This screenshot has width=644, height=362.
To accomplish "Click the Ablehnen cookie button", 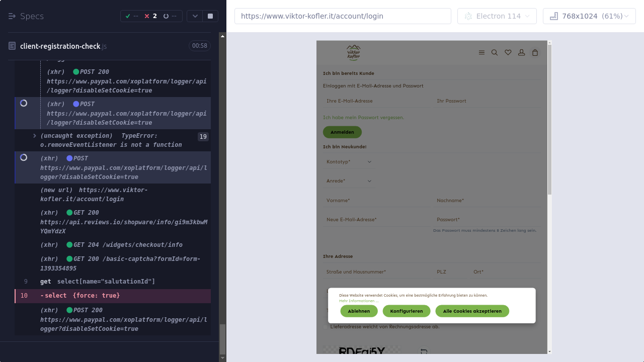I will (x=359, y=311).
